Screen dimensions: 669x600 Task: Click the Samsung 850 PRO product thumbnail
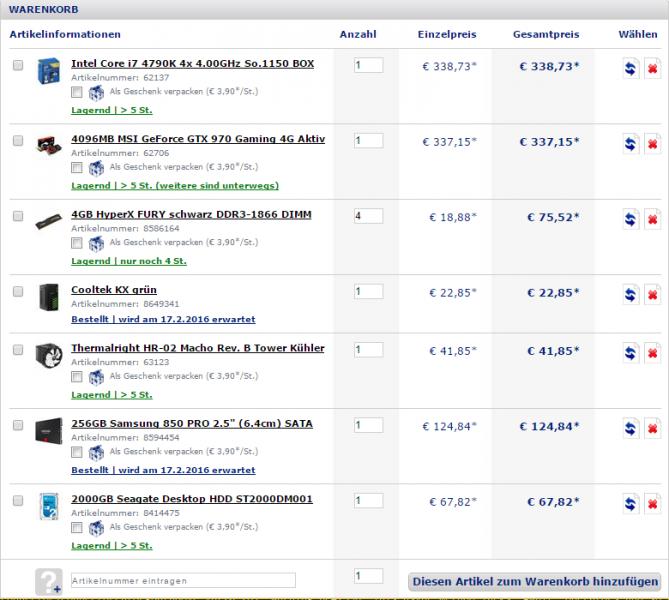[x=48, y=429]
